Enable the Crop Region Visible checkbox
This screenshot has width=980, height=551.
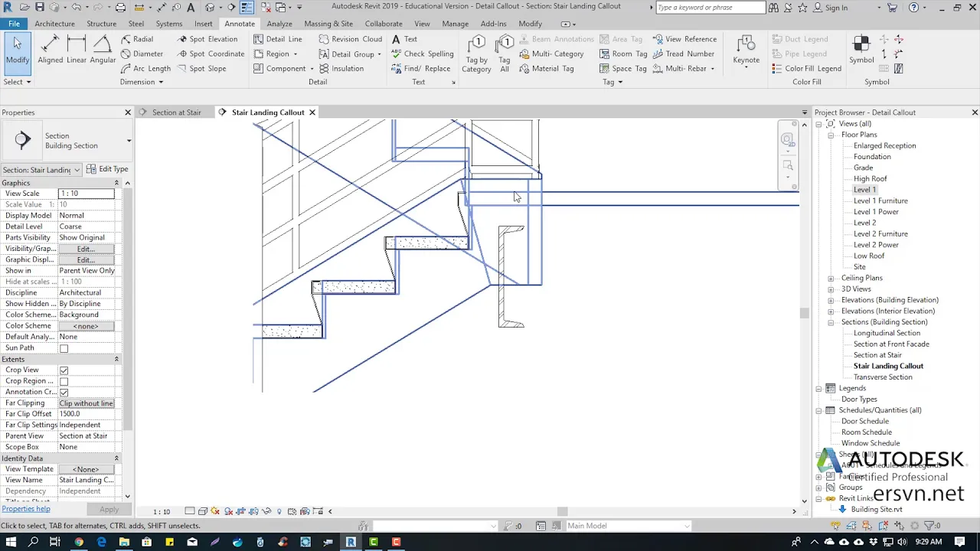click(x=64, y=381)
